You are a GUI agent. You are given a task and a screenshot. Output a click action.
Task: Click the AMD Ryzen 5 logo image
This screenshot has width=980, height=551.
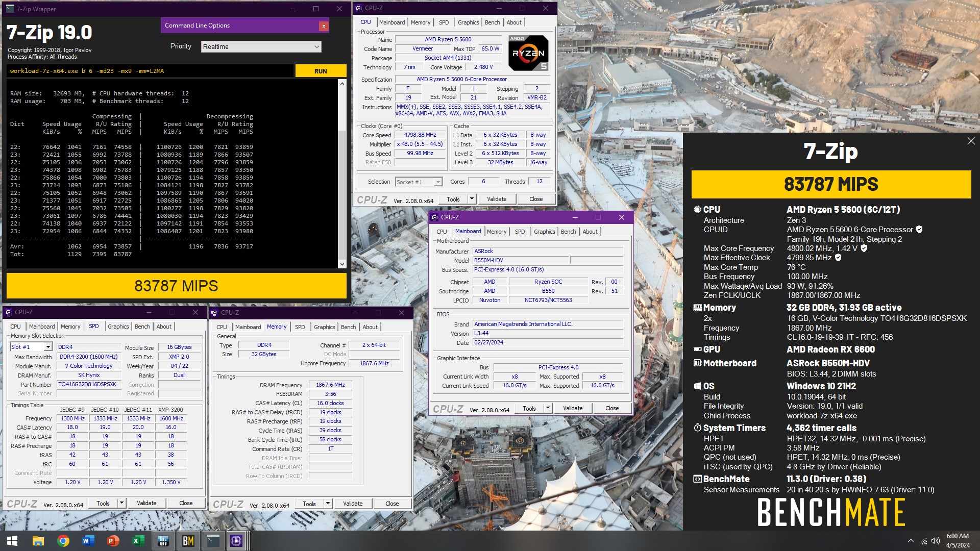528,53
